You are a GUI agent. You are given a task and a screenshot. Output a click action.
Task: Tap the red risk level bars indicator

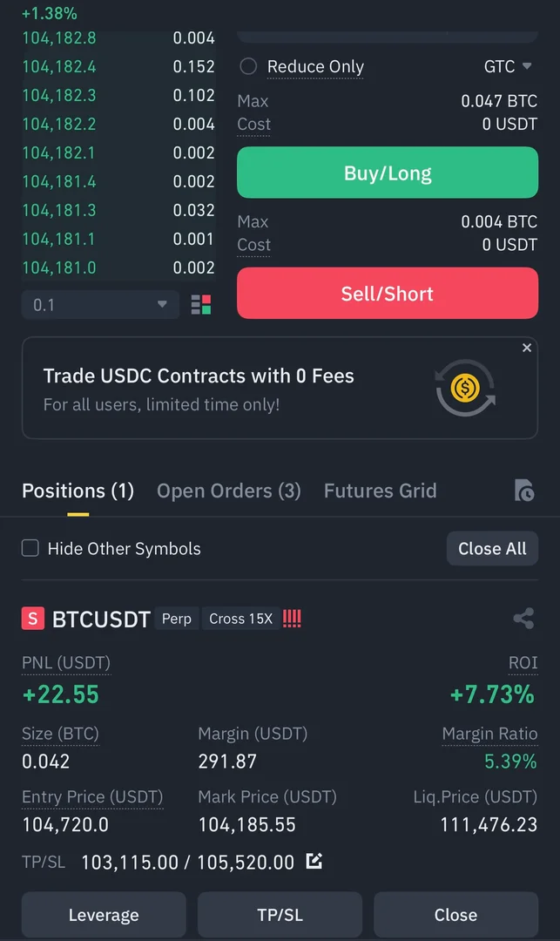[292, 619]
